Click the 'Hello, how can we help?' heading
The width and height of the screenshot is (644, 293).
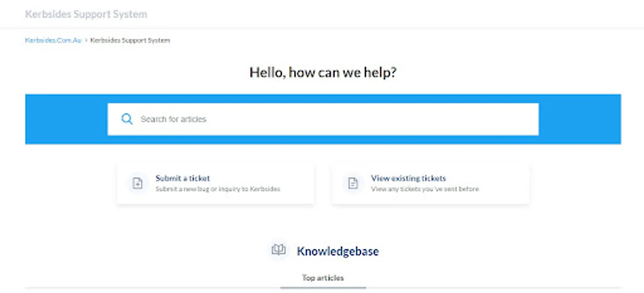[x=323, y=72]
